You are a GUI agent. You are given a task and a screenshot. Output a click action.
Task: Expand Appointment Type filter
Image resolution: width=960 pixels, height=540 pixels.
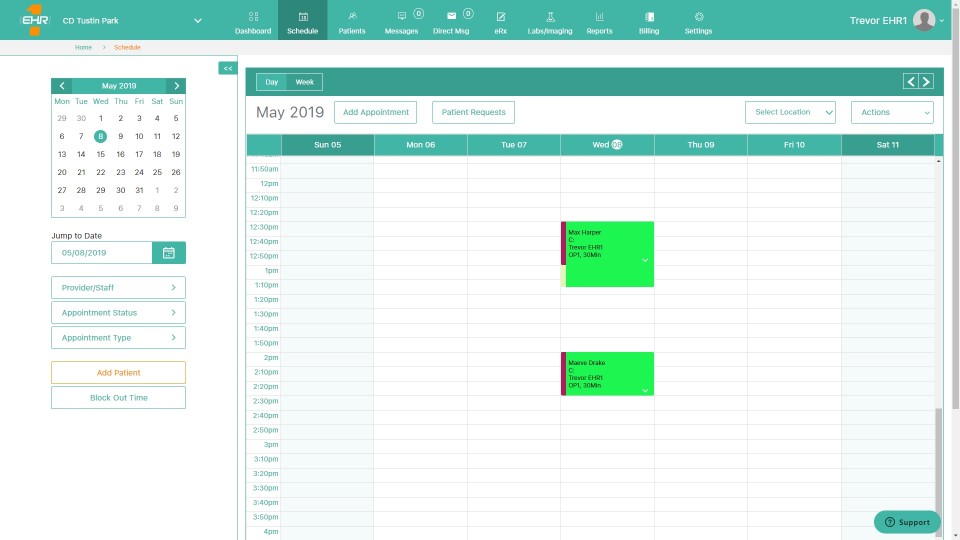tap(118, 338)
